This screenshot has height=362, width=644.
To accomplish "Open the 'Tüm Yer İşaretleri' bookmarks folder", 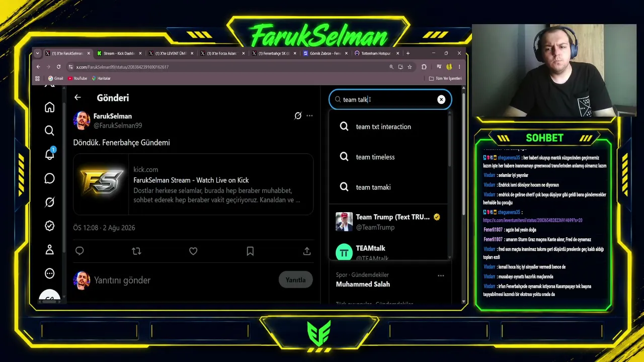I will [445, 78].
